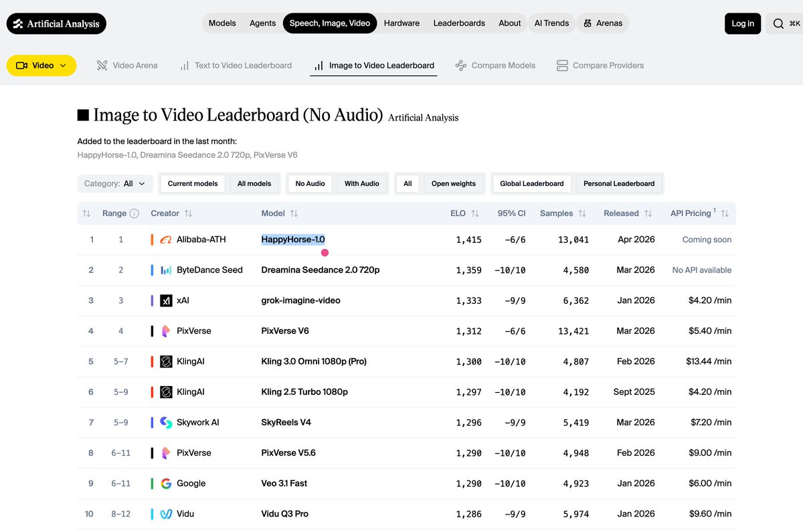Toggle to Current models filter
This screenshot has height=532, width=803.
tap(193, 183)
